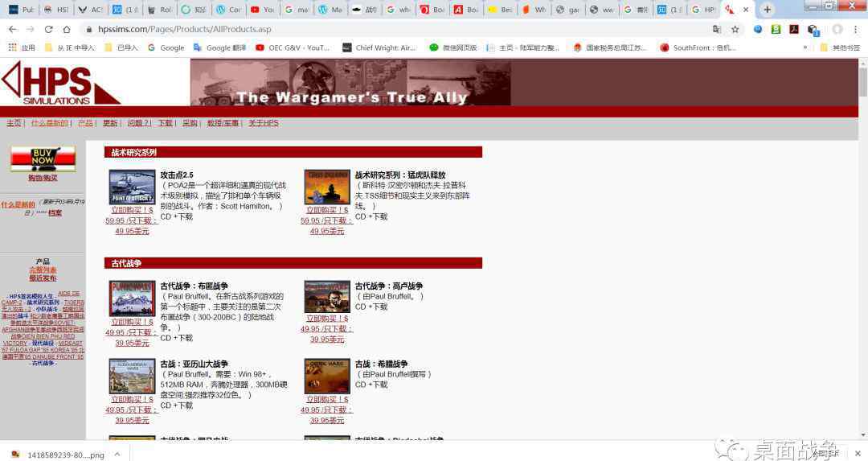This screenshot has width=868, height=461.
Task: Open the Alexandrian Wars box thumbnail
Action: pos(132,377)
